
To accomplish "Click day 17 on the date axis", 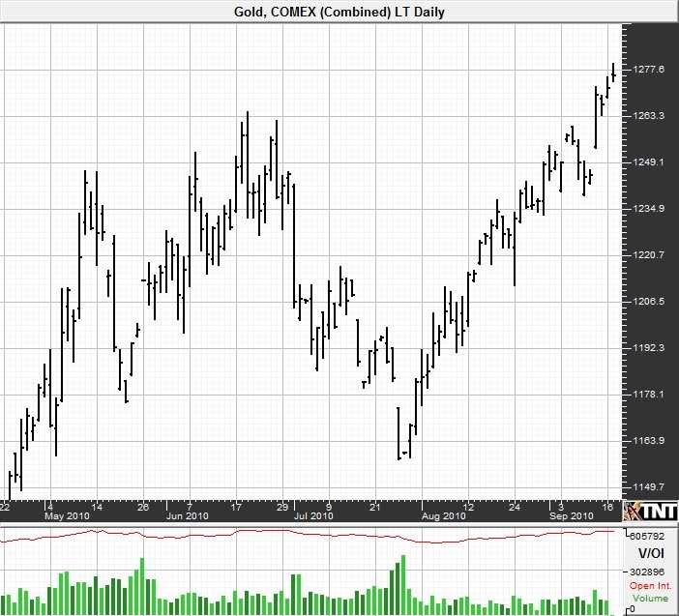I will pyautogui.click(x=236, y=507).
